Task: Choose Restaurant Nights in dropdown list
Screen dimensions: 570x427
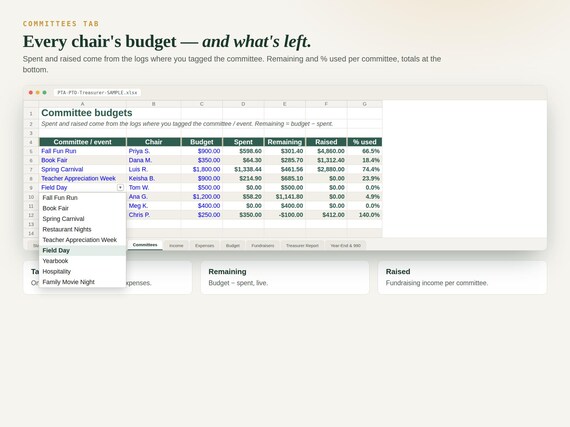Action: [83, 229]
